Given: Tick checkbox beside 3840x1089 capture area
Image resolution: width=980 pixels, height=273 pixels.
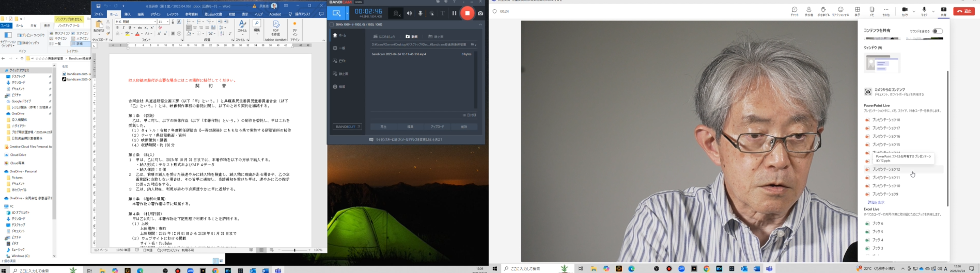Looking at the screenshot, I should coord(332,24).
